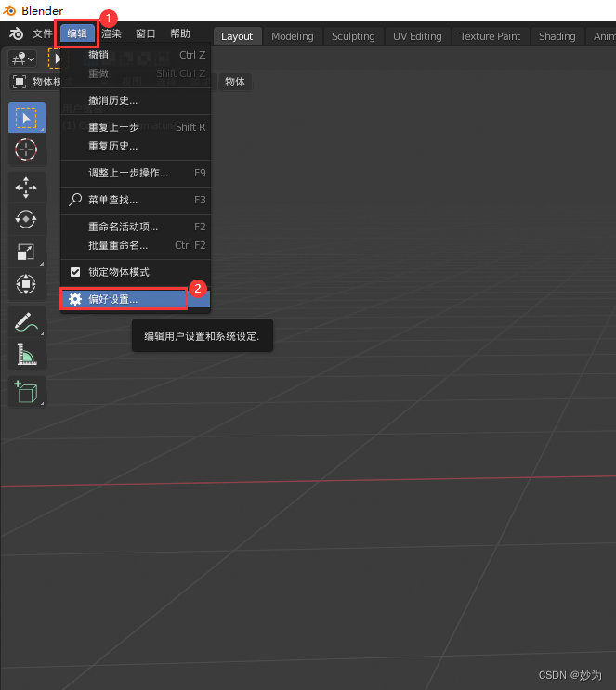Switch to the Sculpting workspace tab
The height and width of the screenshot is (690, 616).
tap(353, 36)
